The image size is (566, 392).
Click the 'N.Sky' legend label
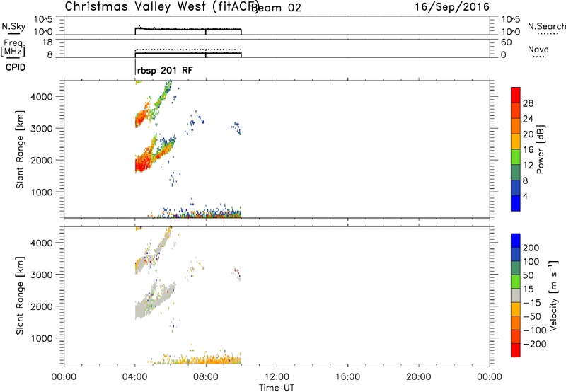[x=13, y=26]
